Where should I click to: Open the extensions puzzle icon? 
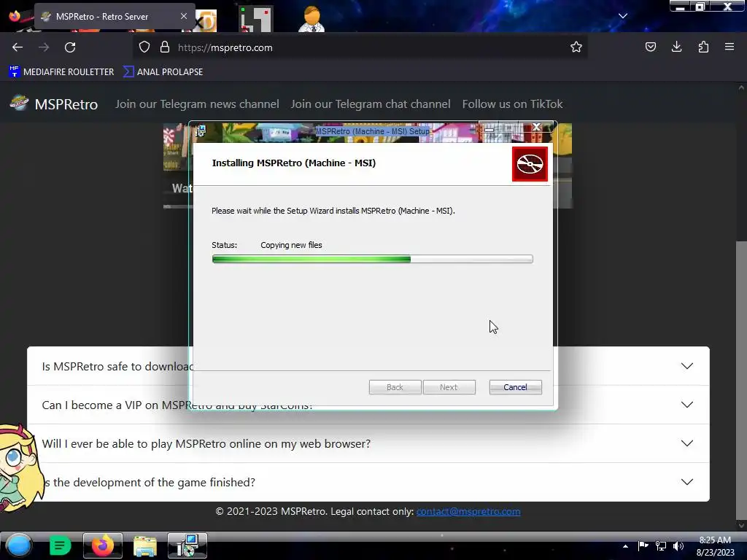703,47
